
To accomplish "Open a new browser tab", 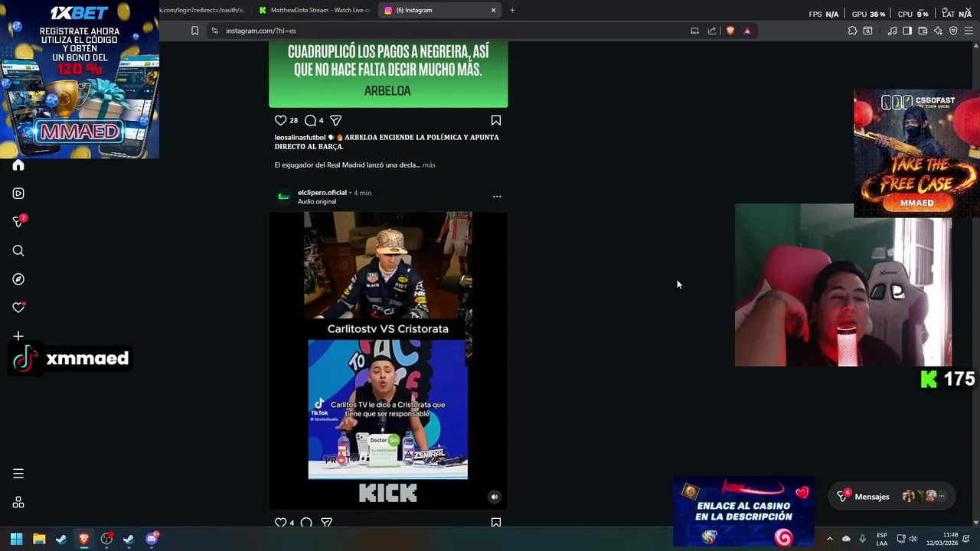I will (512, 10).
